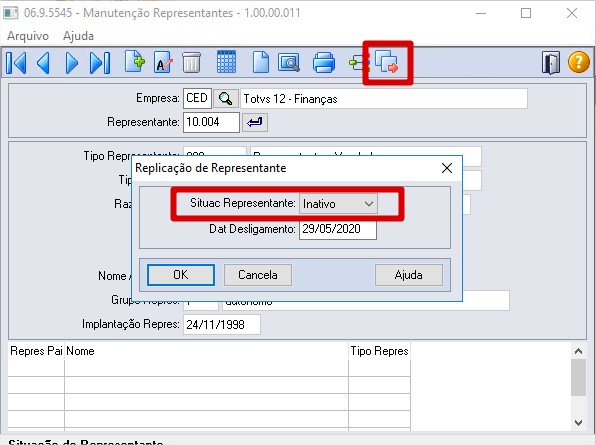This screenshot has height=445, width=596.
Task: Click the Dat Desligamento date field
Action: click(338, 229)
